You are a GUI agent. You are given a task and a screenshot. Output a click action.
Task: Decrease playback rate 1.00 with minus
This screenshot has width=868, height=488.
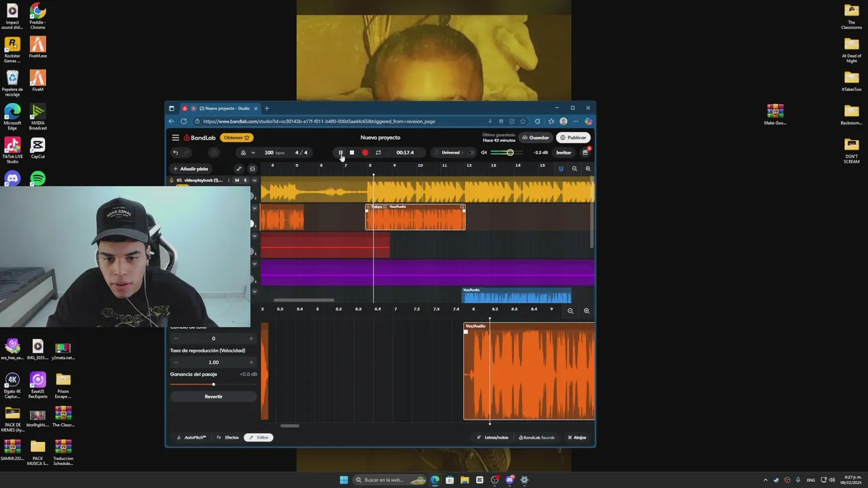click(176, 362)
